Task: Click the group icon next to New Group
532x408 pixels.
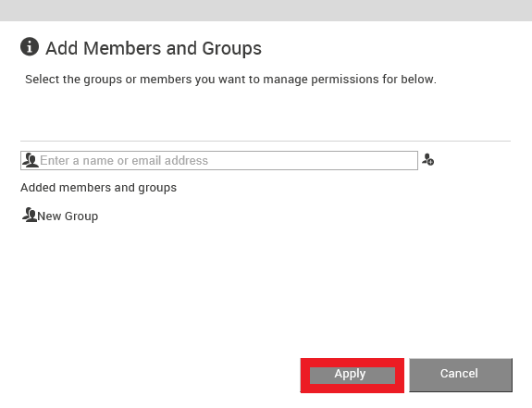Action: pos(30,215)
